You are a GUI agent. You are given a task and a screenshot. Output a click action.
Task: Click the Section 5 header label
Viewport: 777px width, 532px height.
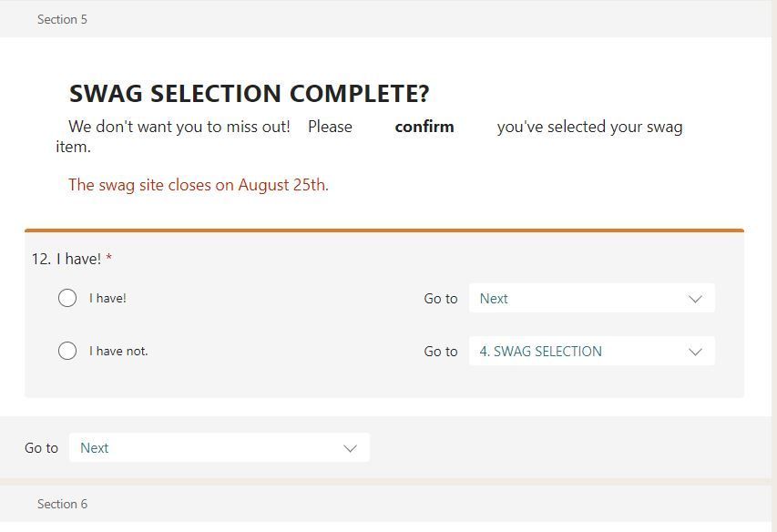pyautogui.click(x=62, y=19)
